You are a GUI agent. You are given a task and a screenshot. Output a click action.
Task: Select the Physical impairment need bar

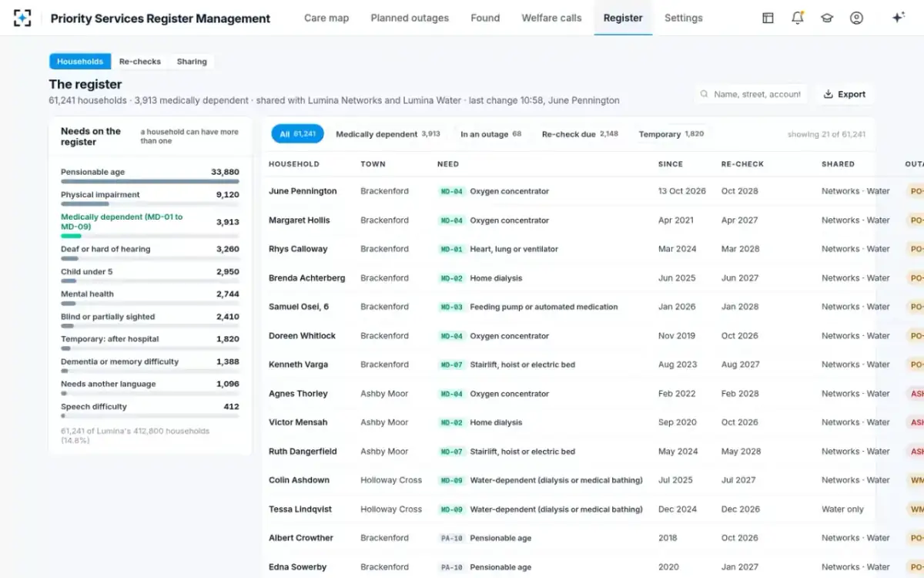(150, 198)
